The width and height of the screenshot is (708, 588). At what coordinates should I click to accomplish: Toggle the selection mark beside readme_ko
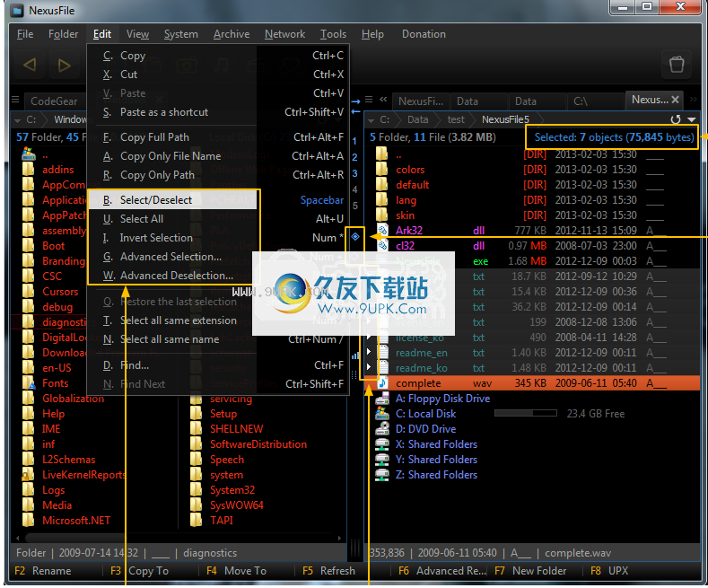coord(369,366)
